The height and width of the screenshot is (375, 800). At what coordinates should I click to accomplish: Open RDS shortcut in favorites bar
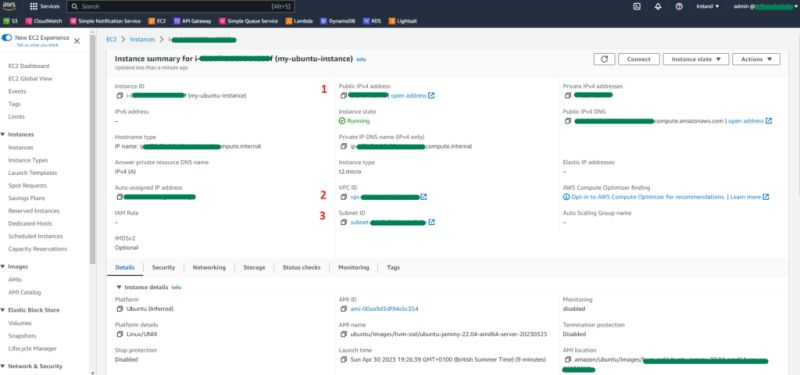click(x=372, y=21)
